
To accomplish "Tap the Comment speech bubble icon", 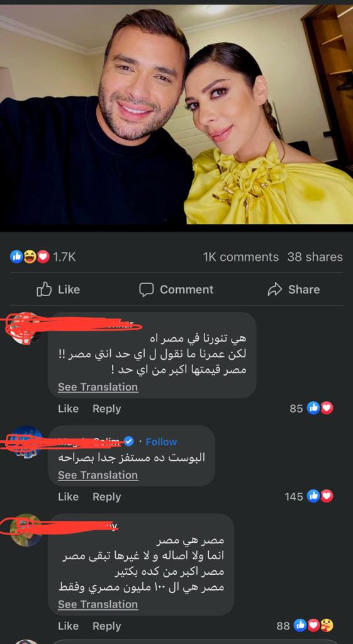I will (x=146, y=289).
